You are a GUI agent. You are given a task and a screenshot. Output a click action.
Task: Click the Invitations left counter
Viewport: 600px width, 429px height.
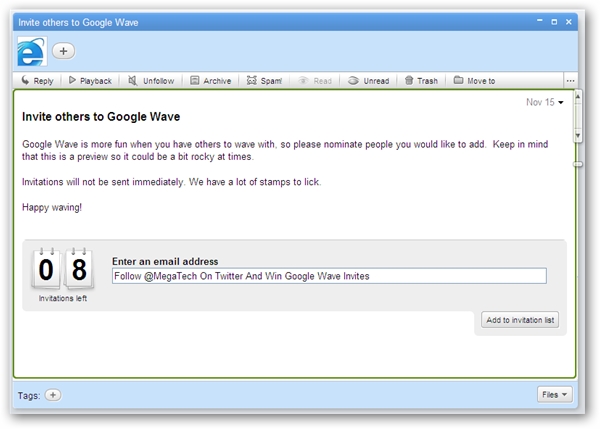coord(63,275)
